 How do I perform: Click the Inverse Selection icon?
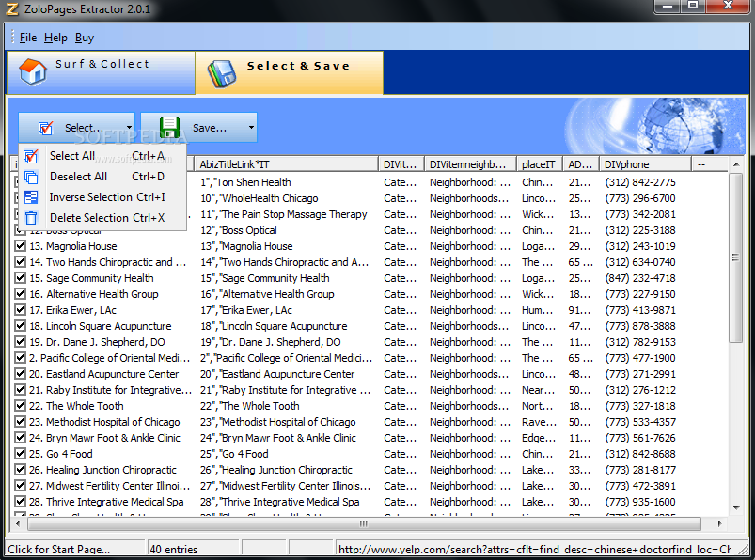[31, 197]
